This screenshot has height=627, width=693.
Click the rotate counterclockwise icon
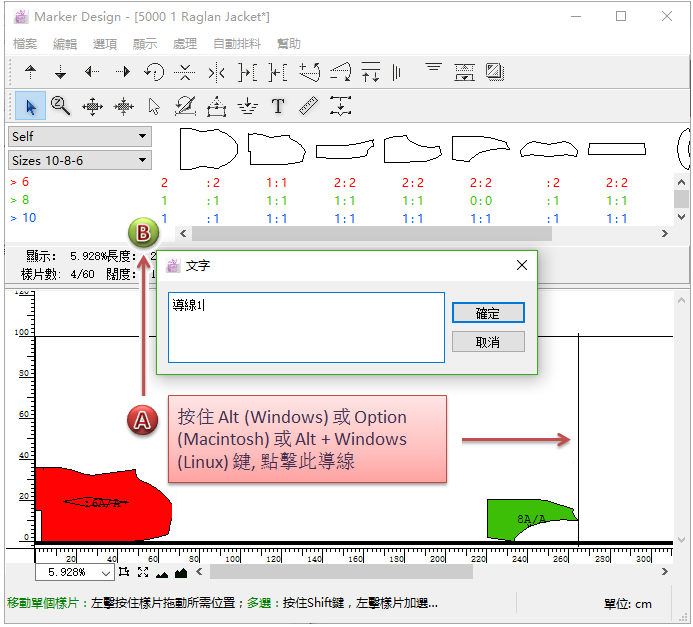[154, 72]
